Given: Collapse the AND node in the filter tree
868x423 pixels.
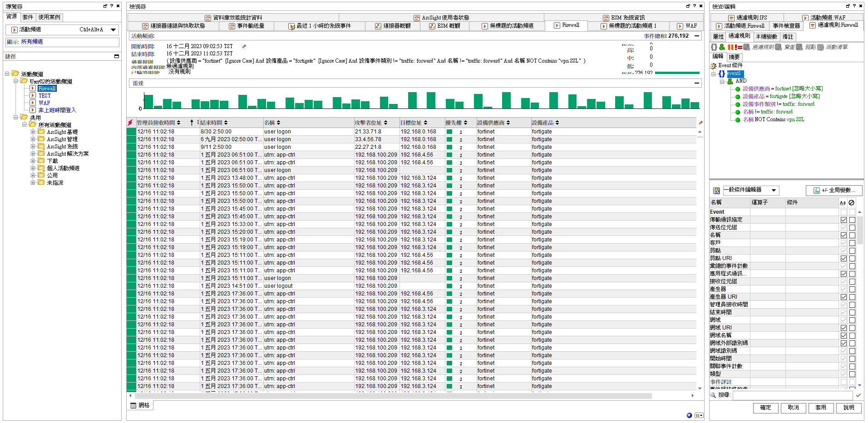Looking at the screenshot, I should pyautogui.click(x=722, y=81).
